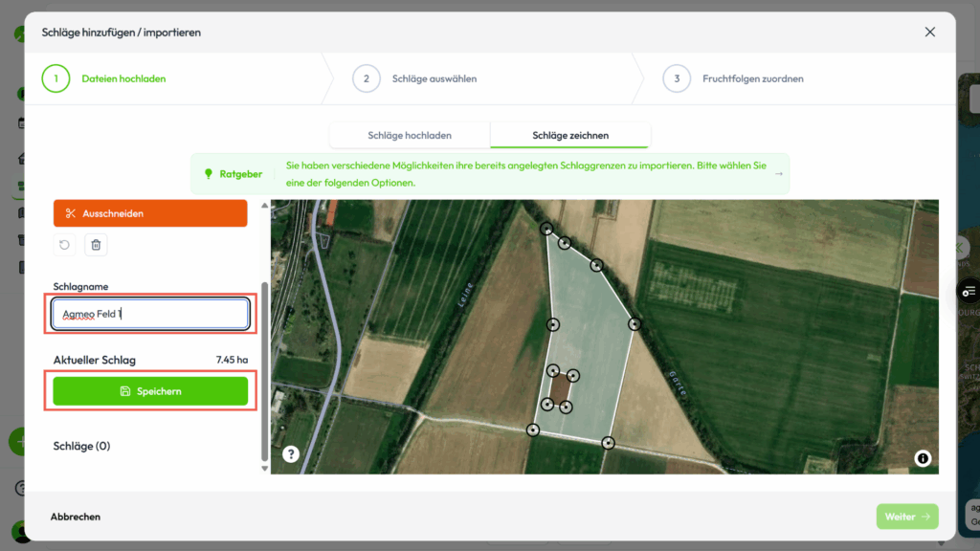Click Abbrechen to cancel the import
This screenshot has height=551, width=980.
click(76, 517)
